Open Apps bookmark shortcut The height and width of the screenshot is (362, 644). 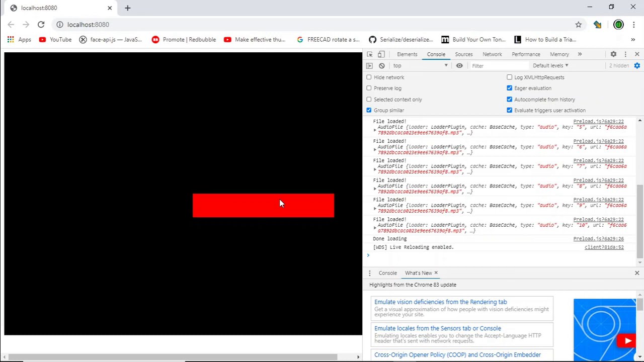19,40
